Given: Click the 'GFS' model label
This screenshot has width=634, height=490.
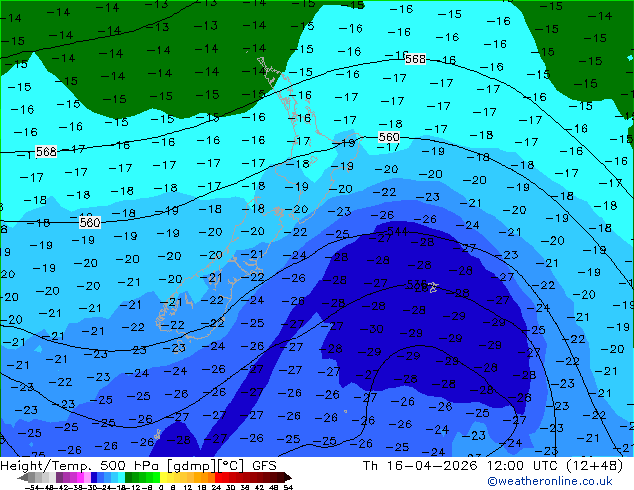Looking at the screenshot, I should click(264, 465).
